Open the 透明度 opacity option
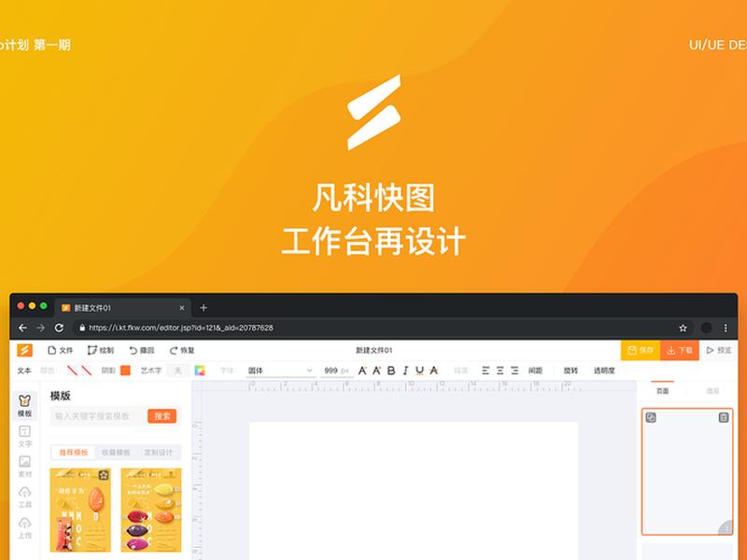747x560 pixels. 604,371
